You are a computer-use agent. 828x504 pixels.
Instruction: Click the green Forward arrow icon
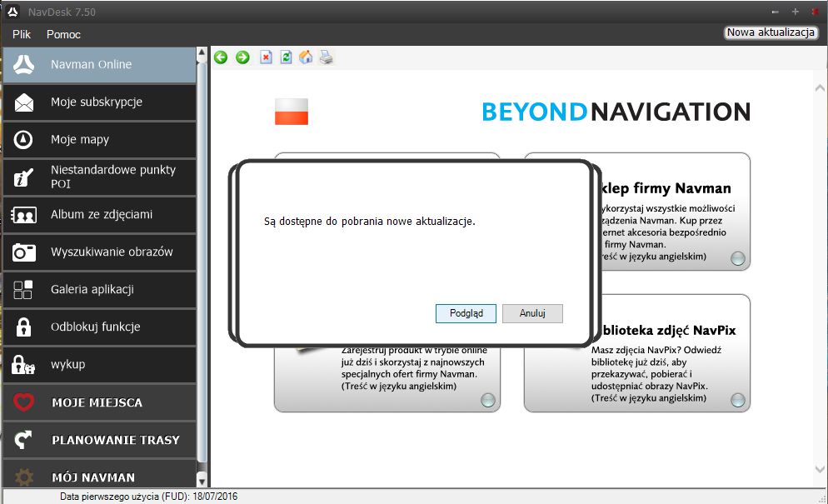[242, 57]
